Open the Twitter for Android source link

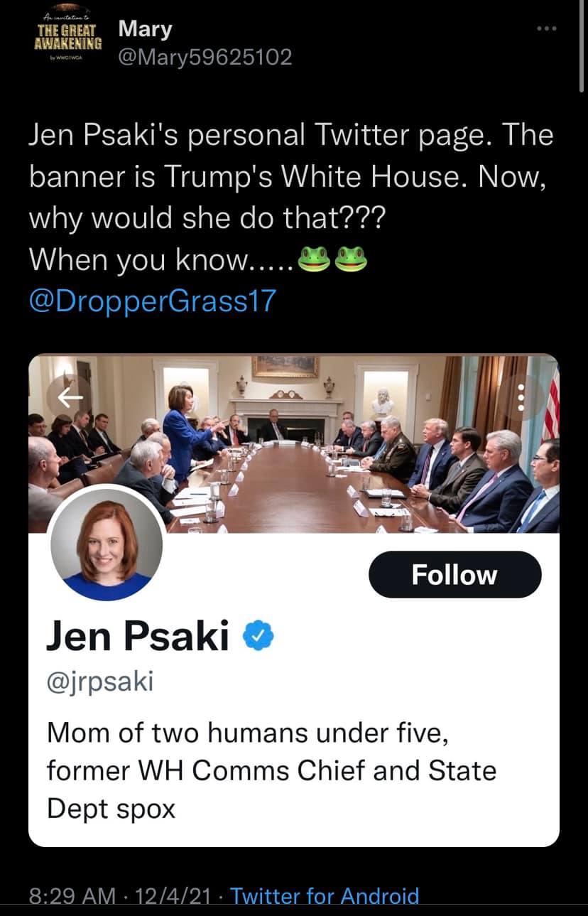325,897
